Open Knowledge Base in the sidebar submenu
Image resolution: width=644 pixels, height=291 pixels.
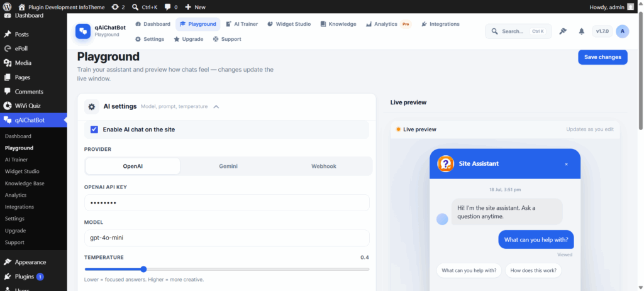tap(25, 184)
